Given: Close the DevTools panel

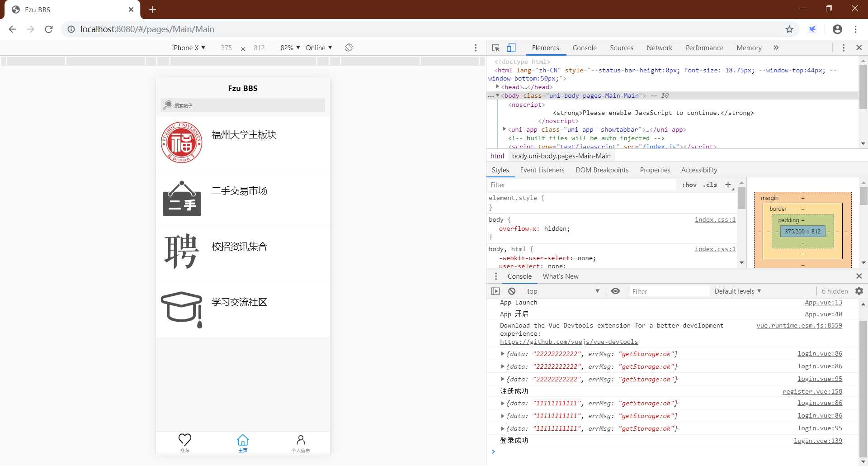Looking at the screenshot, I should click(x=859, y=48).
